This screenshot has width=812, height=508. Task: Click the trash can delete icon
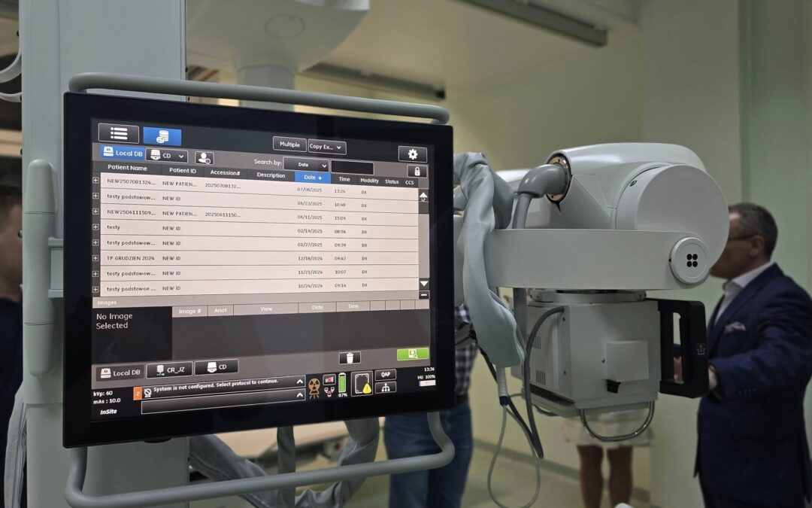[349, 357]
